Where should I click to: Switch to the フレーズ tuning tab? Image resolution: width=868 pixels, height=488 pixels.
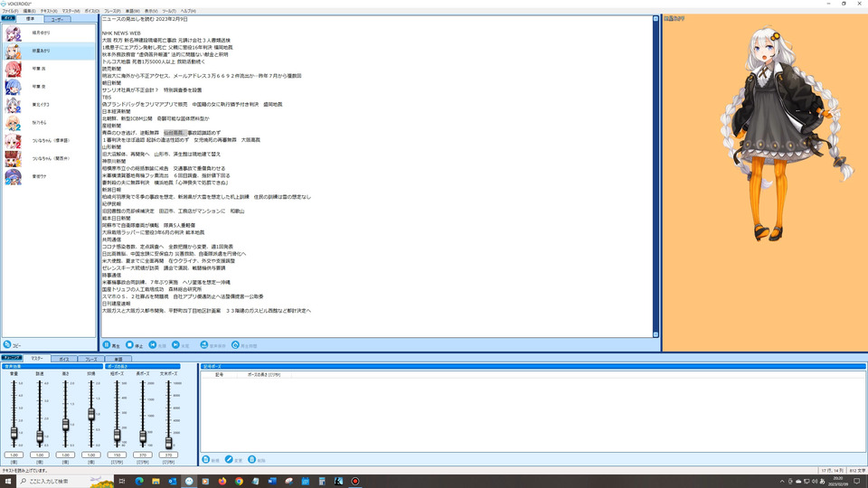(x=90, y=359)
